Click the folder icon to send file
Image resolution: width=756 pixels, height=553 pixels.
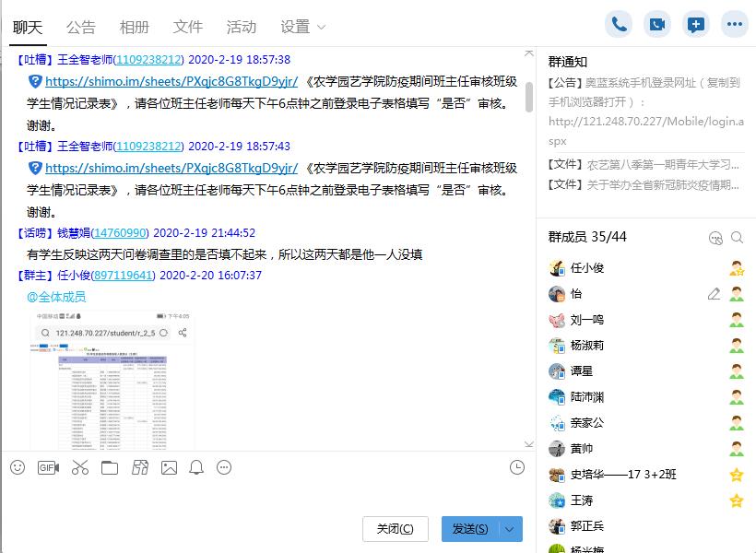[110, 468]
